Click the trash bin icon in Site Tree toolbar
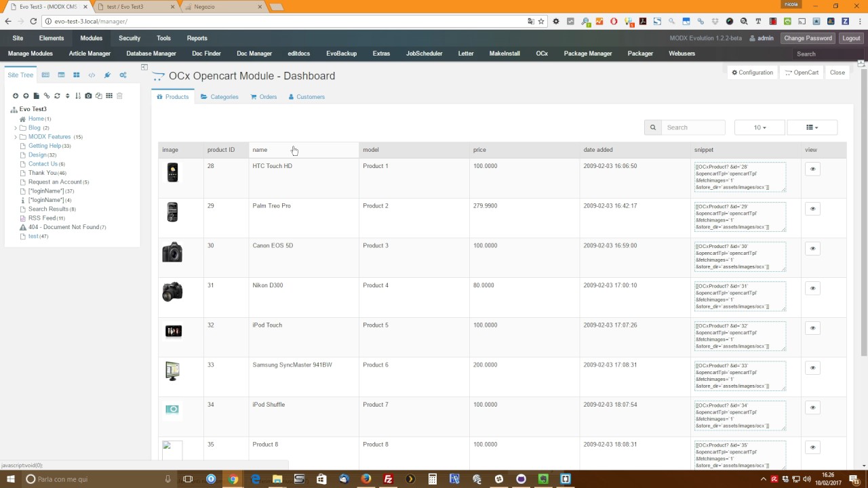 119,96
